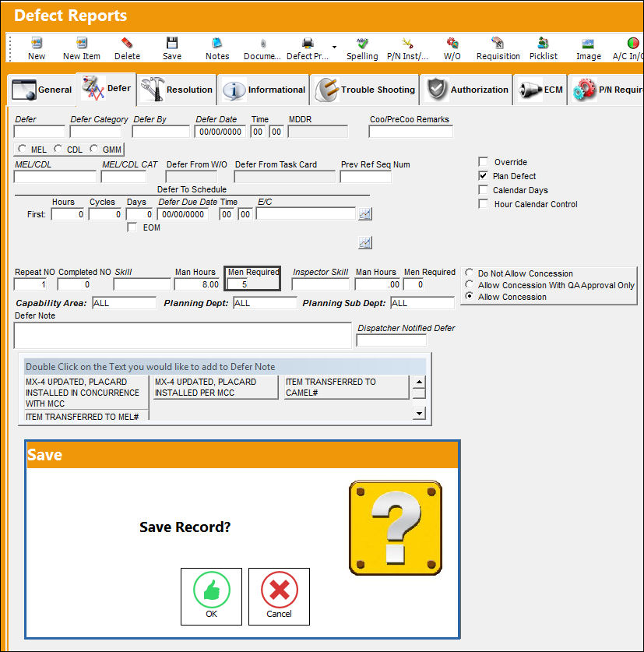Screen dimensions: 644x652
Task: Click the Save floppy disk icon
Action: [x=171, y=43]
